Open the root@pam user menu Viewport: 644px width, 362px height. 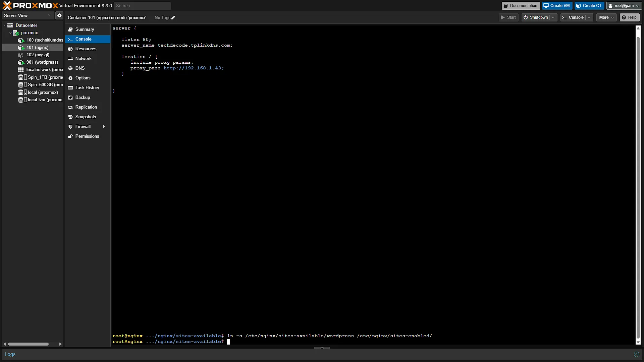point(624,6)
